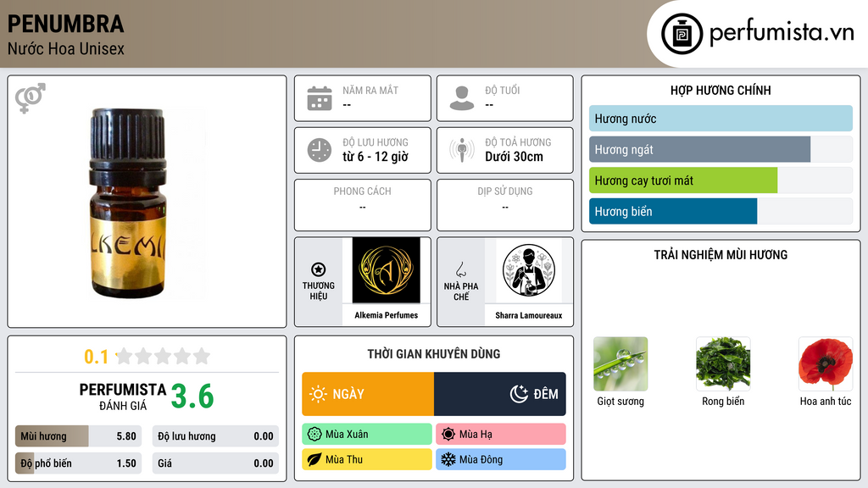The image size is (868, 488).
Task: Click the sun icon in Ngày
Action: coord(319,394)
